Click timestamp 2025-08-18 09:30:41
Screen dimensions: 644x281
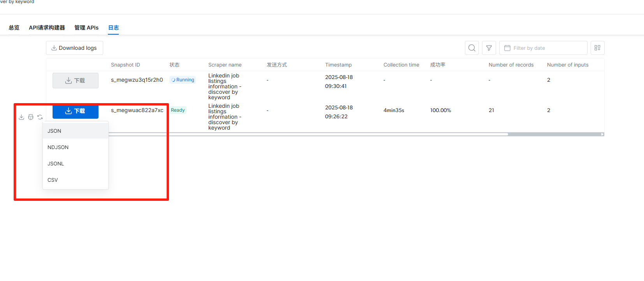339,82
